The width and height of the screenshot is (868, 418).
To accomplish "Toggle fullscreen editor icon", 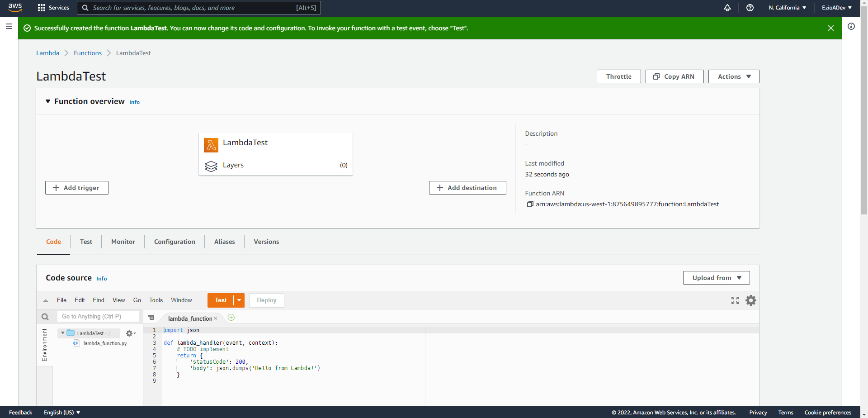I will tap(735, 300).
